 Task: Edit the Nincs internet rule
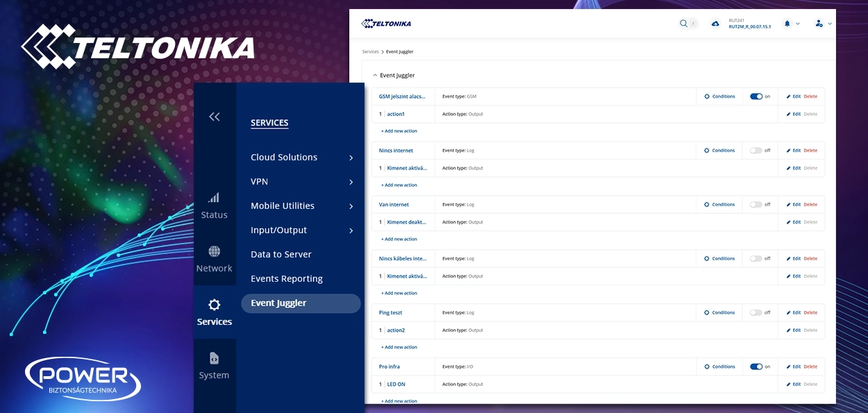click(793, 151)
